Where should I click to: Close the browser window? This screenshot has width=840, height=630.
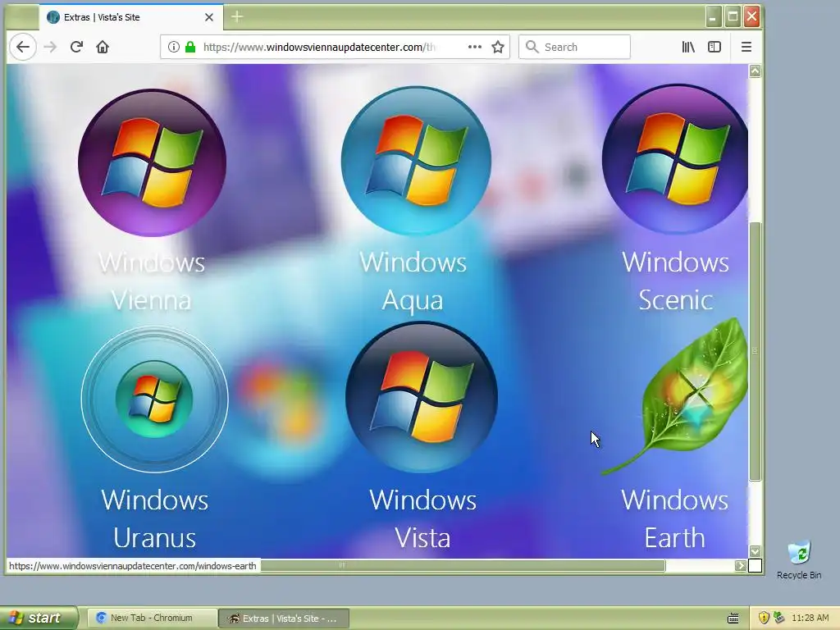[x=752, y=17]
